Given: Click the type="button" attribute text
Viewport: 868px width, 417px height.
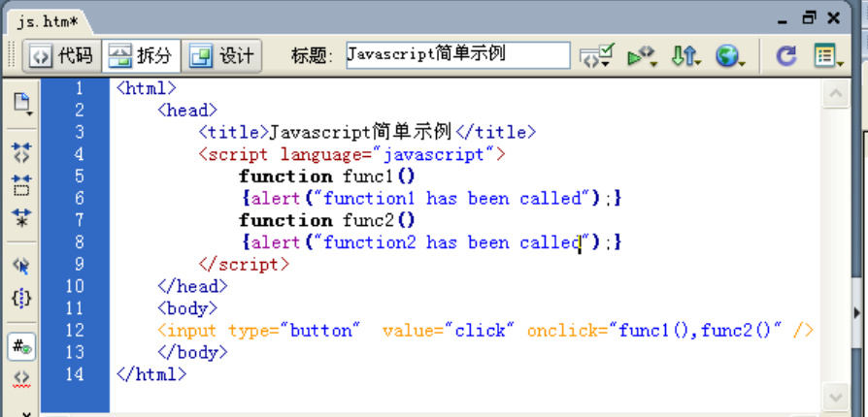Looking at the screenshot, I should [x=294, y=331].
